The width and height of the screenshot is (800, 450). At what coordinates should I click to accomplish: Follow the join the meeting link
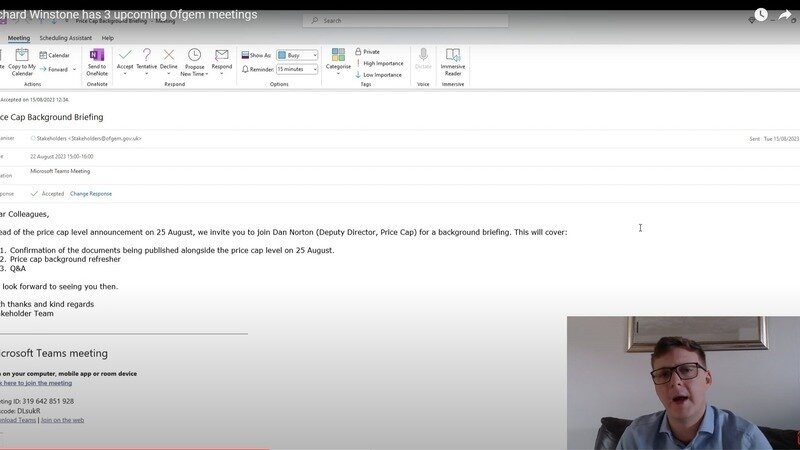pos(36,383)
